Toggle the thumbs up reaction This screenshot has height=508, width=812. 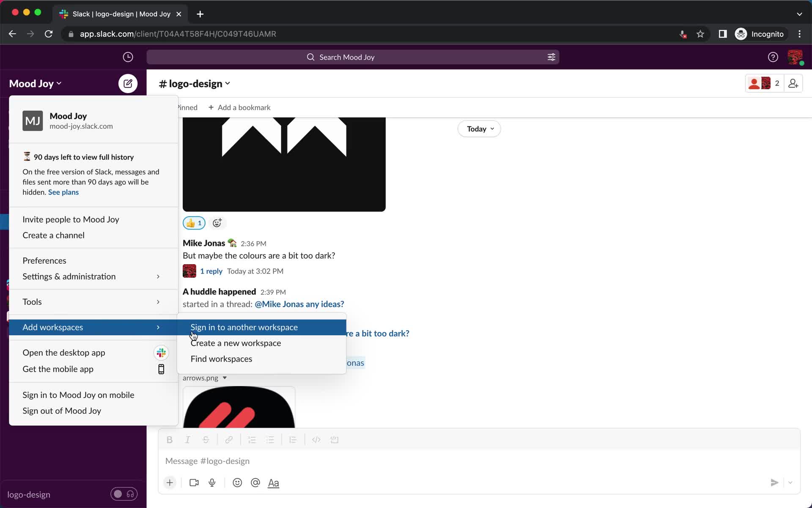coord(194,223)
